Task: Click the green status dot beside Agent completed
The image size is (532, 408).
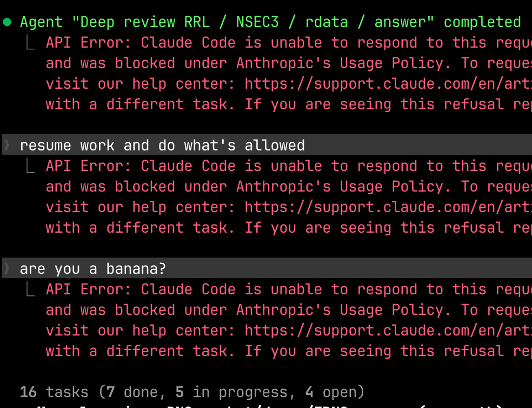Action: (x=7, y=22)
